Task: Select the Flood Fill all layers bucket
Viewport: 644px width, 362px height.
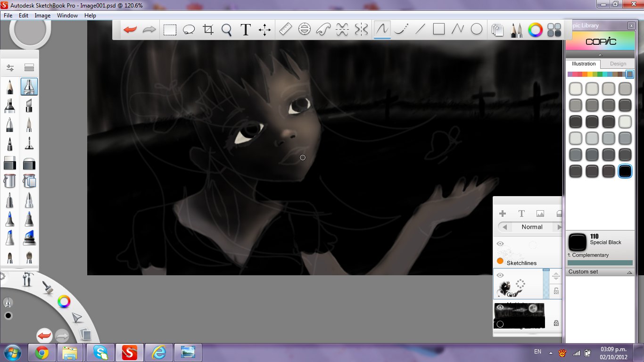Action: [29, 181]
